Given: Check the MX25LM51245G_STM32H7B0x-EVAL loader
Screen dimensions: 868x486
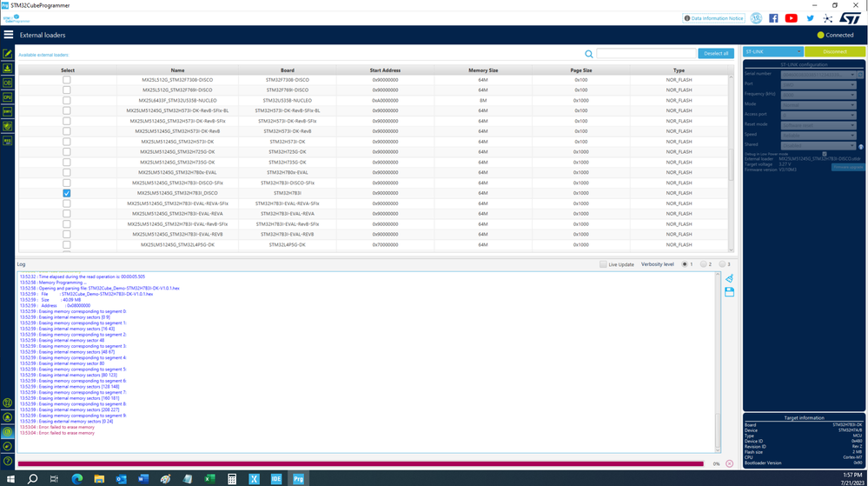Looking at the screenshot, I should [66, 172].
